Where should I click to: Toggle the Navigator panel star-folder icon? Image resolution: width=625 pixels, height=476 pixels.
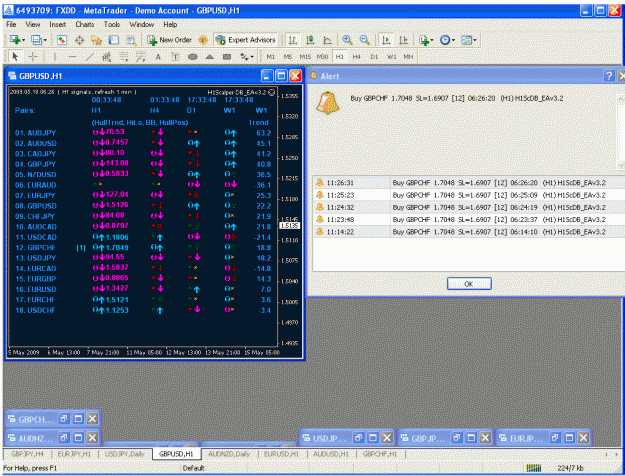click(96, 40)
